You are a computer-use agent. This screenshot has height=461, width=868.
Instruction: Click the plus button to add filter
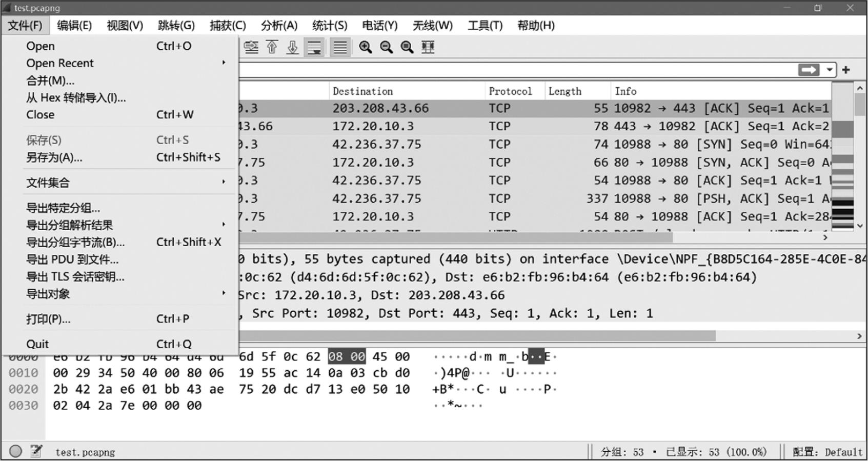846,70
